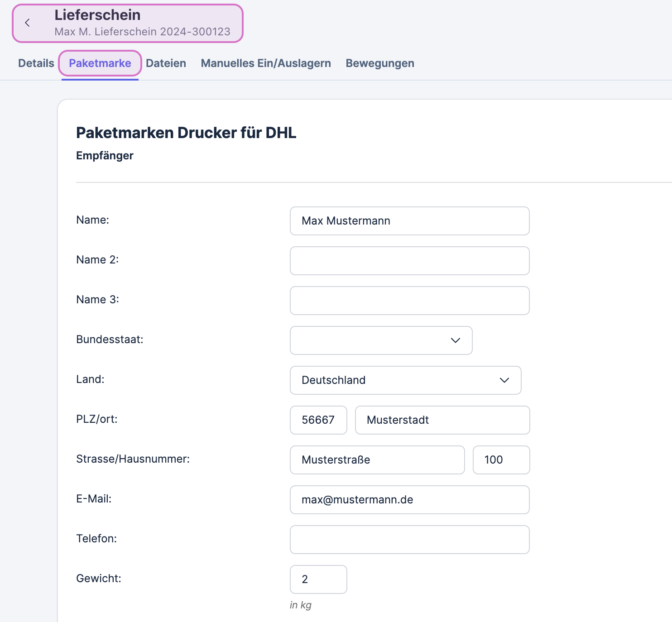
Task: Select the Paketmarke tab
Action: click(x=100, y=63)
